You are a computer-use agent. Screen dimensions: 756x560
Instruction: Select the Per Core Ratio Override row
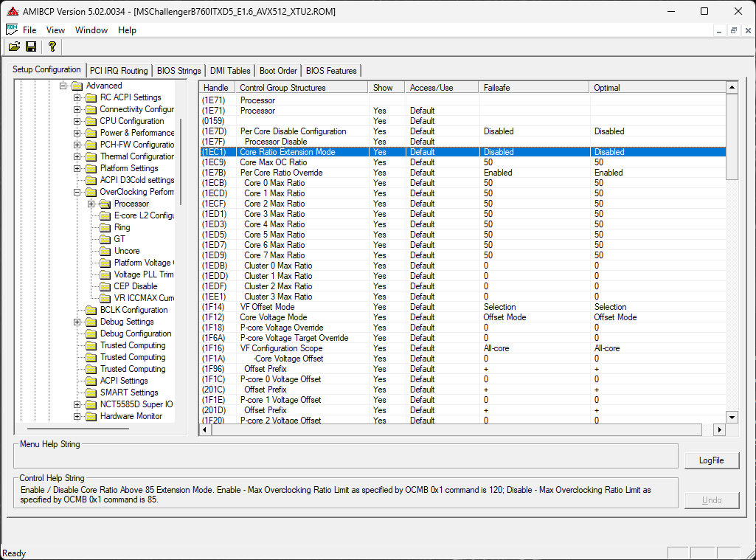[463, 173]
